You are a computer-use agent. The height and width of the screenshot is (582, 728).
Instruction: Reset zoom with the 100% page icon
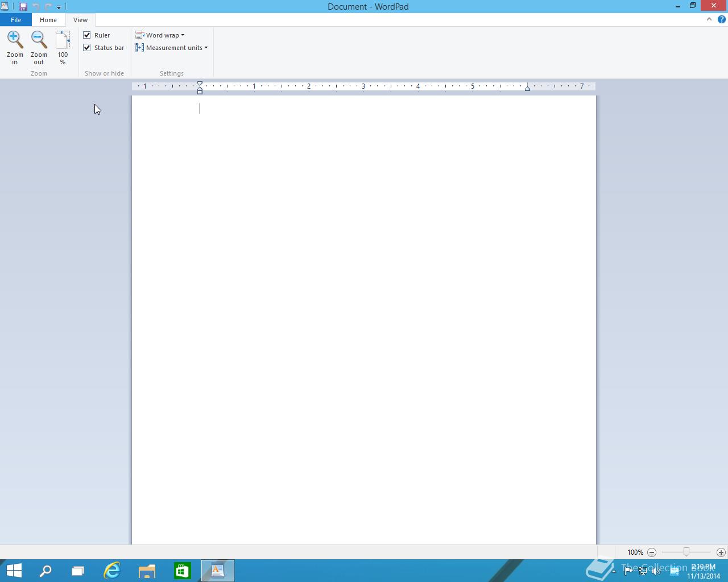63,48
